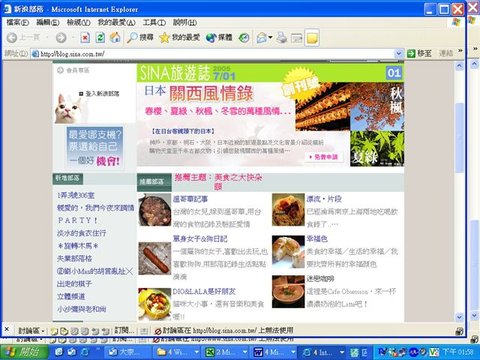Viewport: 480px width, 360px height.
Task: Open the 編輯(E) menu
Action: pos(48,23)
